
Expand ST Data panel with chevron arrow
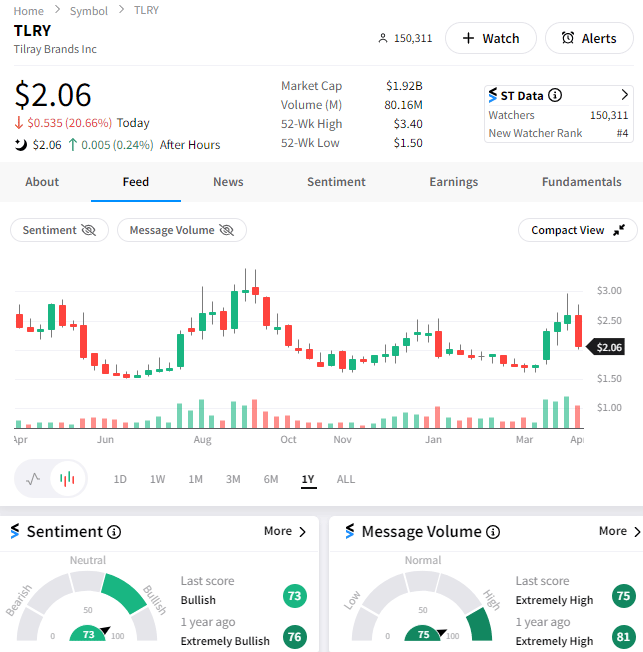click(x=624, y=95)
